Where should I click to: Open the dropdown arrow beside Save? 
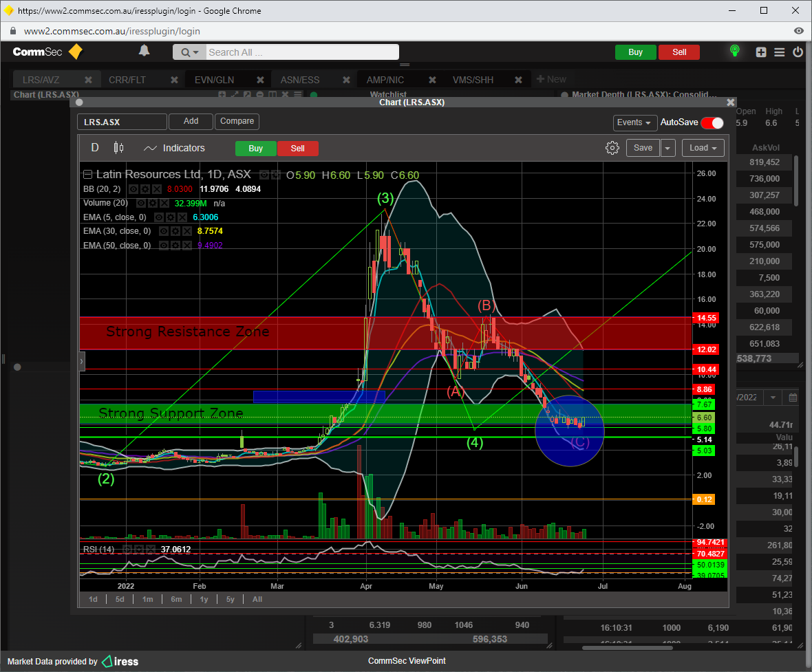668,148
